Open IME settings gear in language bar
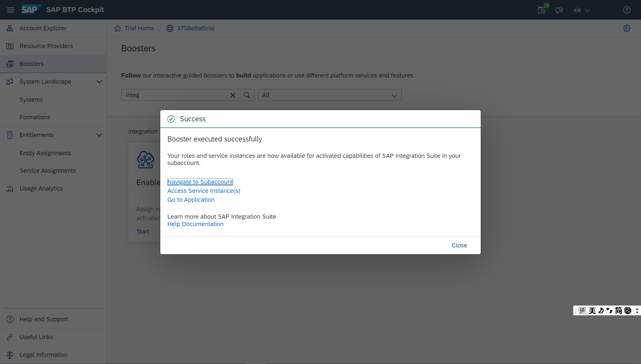The image size is (641, 364). point(628,310)
